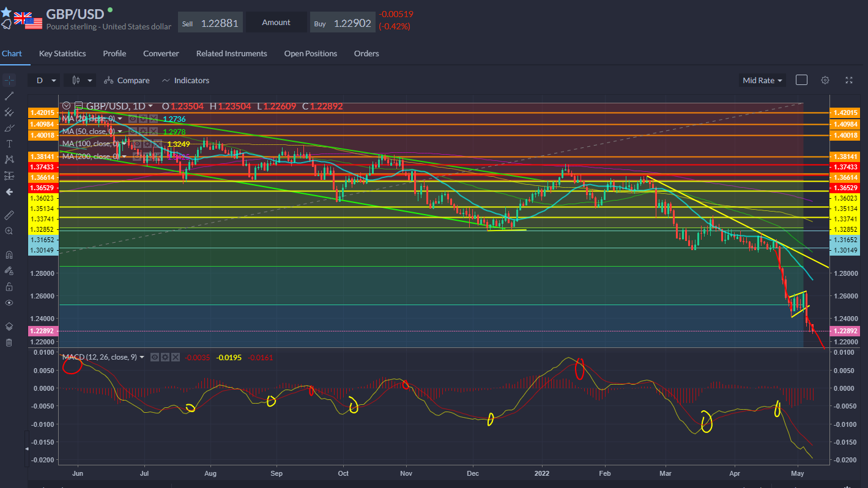Image resolution: width=868 pixels, height=488 pixels.
Task: Enable magnet mode in left toolbar
Action: [x=9, y=254]
